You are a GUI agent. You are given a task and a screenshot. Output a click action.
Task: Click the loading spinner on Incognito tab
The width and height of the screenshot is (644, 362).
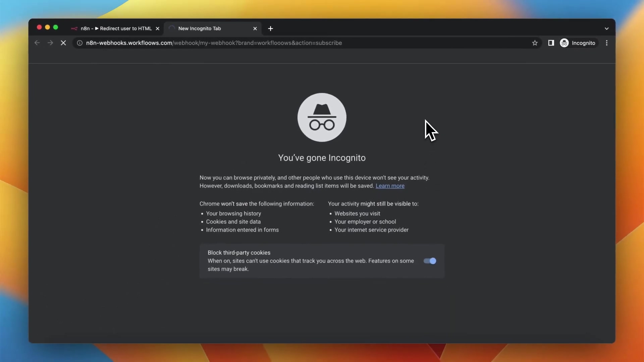[x=172, y=28]
